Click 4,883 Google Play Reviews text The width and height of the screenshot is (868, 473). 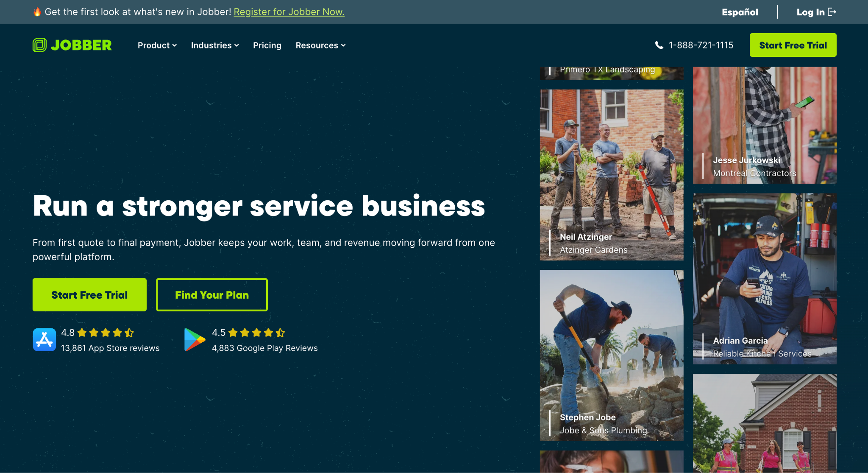click(x=265, y=348)
